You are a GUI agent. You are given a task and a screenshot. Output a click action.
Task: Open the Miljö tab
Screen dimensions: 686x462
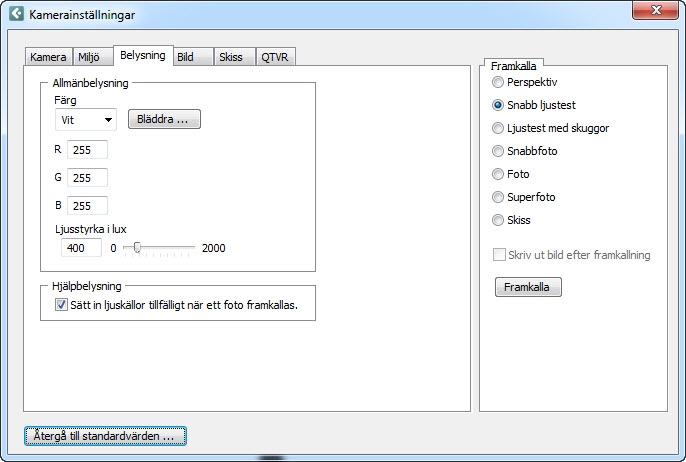pyautogui.click(x=91, y=58)
